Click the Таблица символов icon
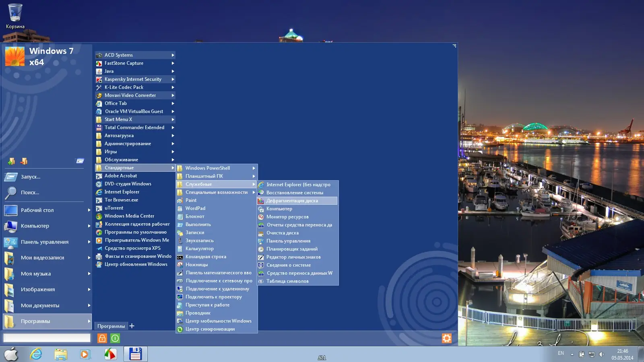 pyautogui.click(x=261, y=281)
